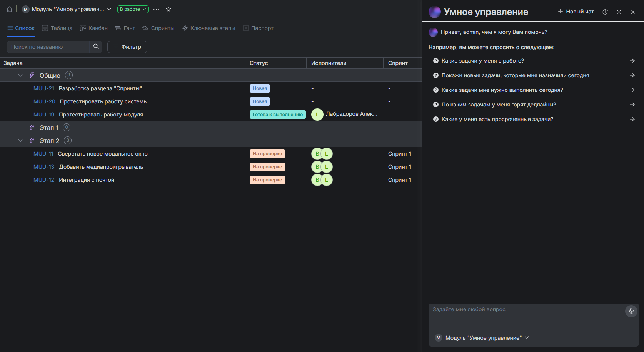The height and width of the screenshot is (352, 644).
Task: Open the Фильтр button
Action: 127,47
